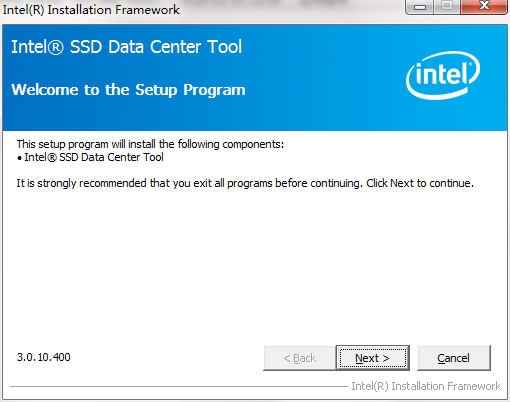Click the 'Click Next to continue' instruction text
The width and height of the screenshot is (510, 402).
[420, 183]
